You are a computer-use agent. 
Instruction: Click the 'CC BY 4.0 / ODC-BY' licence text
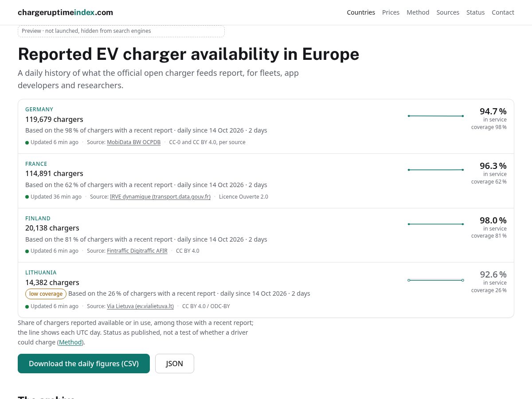click(x=206, y=306)
